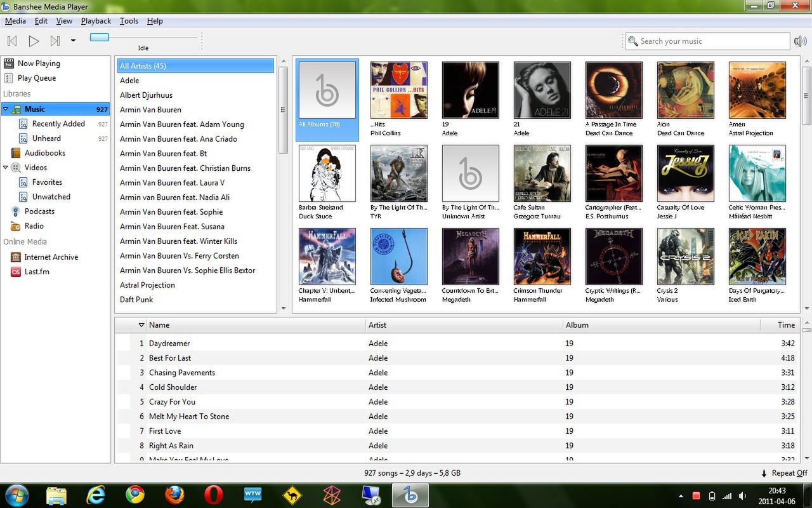Open the View menu
Viewport: 812px width, 508px height.
point(64,21)
